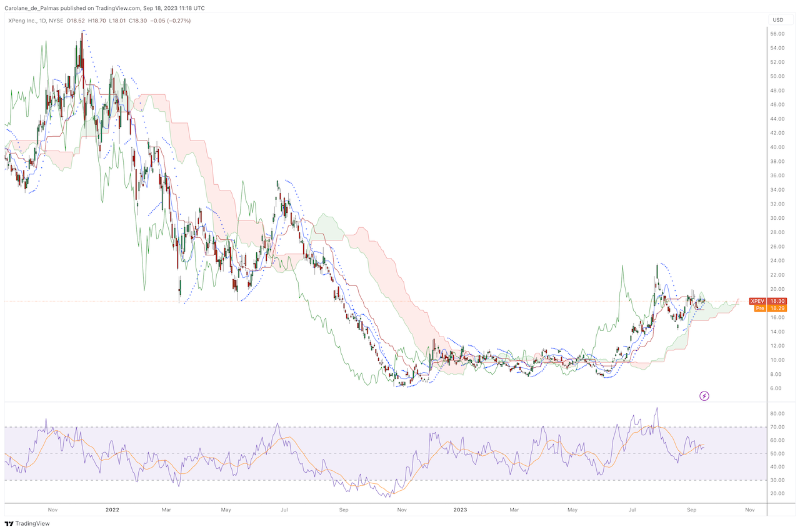Click the '2022' label on time axis
The image size is (800, 532).
point(112,510)
